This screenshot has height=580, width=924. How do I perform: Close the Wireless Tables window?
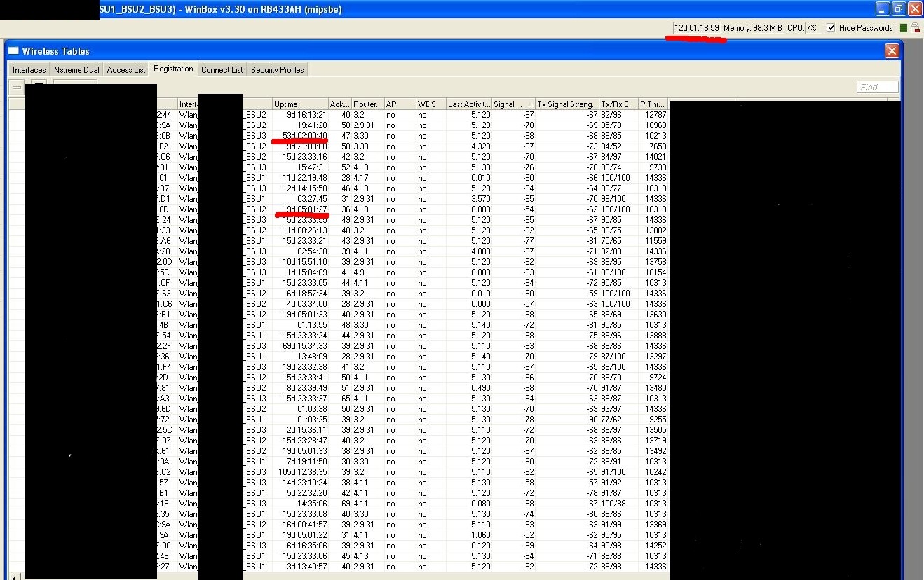click(892, 50)
